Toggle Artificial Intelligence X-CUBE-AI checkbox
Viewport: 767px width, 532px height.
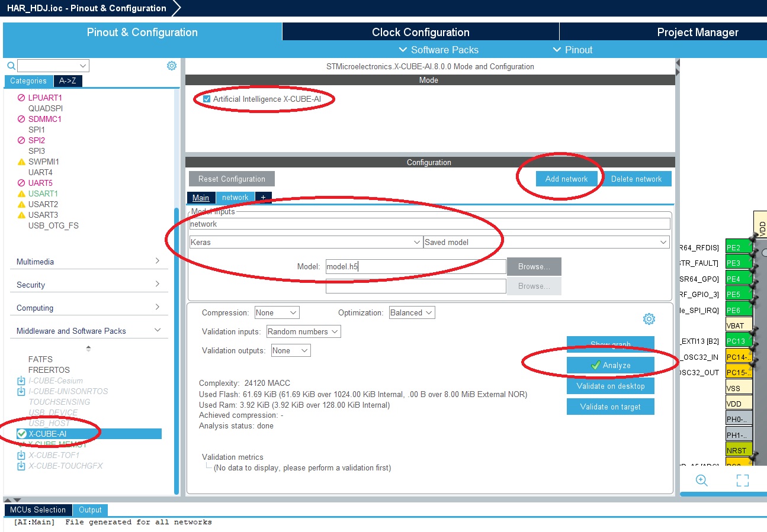tap(207, 99)
